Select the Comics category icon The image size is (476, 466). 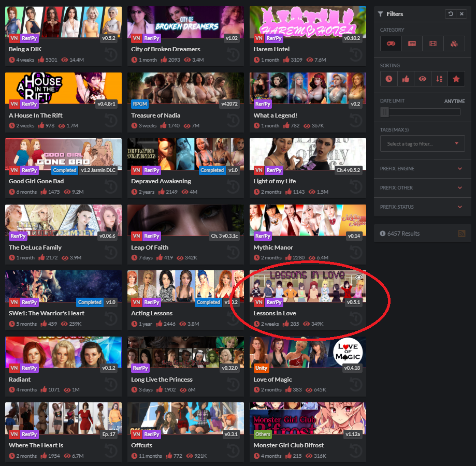(x=412, y=43)
